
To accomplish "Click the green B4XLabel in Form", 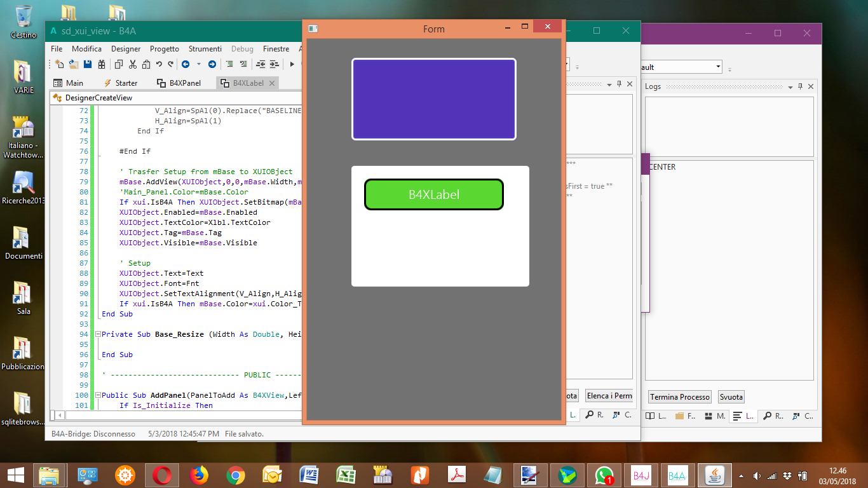I will 433,194.
